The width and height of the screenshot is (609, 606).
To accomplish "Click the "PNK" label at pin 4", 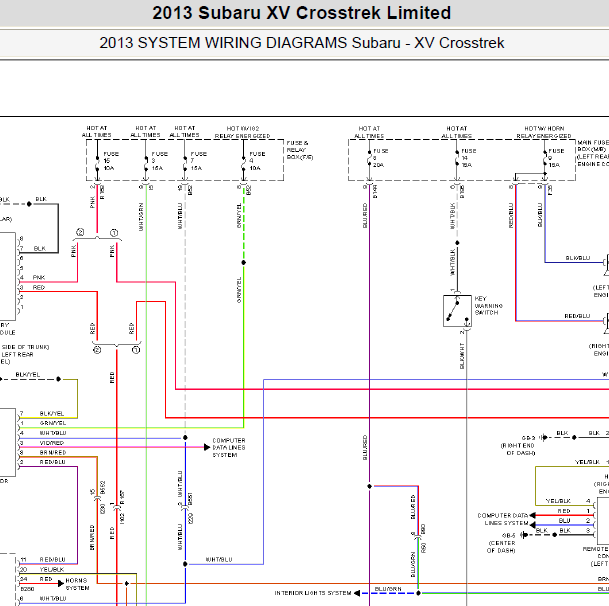I will [39, 277].
